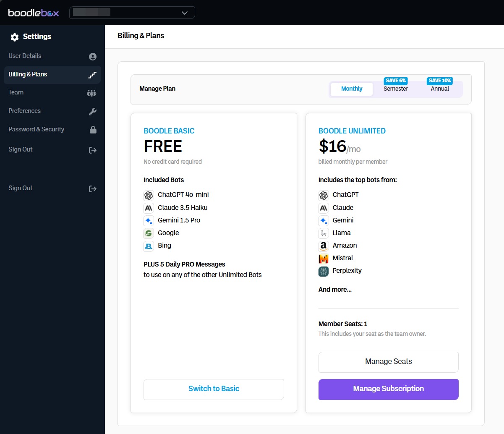
Task: Select Monthly billing period
Action: 351,89
